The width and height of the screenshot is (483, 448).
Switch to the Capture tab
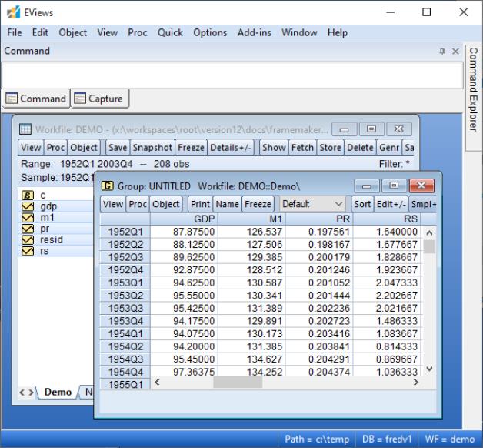click(x=98, y=99)
